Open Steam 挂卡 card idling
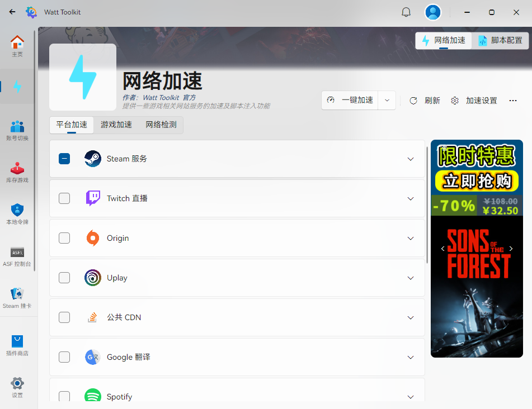 [17, 298]
